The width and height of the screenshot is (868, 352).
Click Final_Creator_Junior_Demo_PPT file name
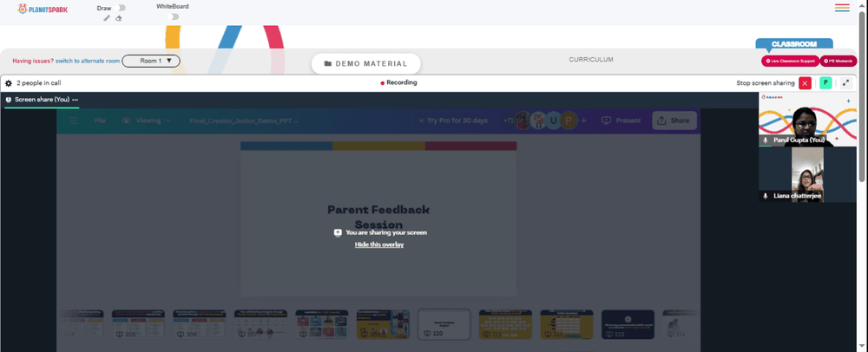point(244,121)
